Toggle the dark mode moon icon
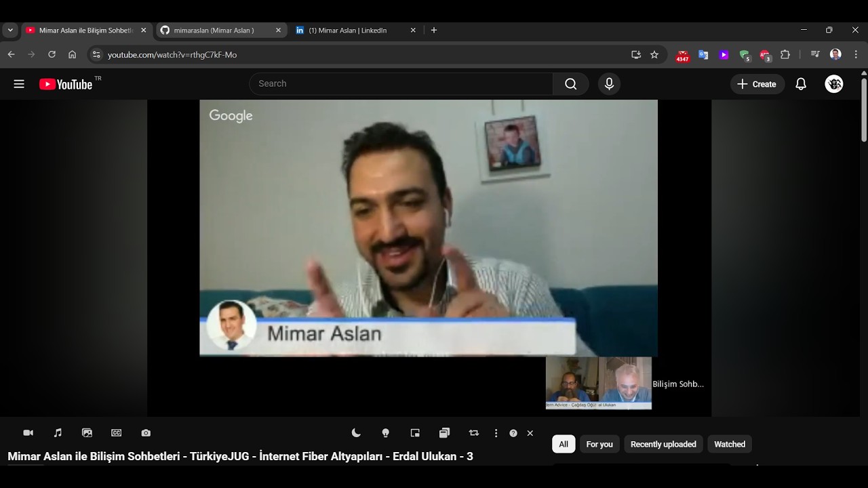This screenshot has width=868, height=488. coord(356,433)
